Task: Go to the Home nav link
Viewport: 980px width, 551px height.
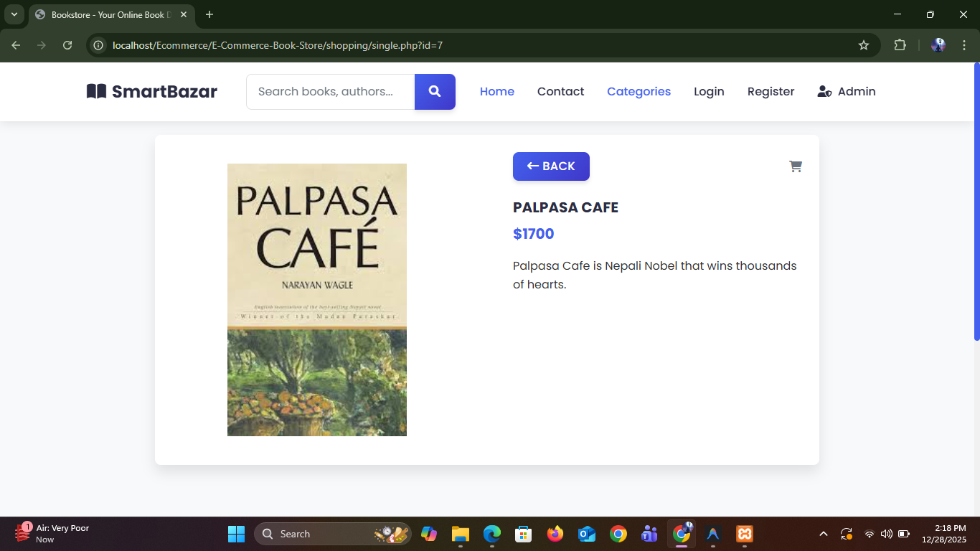Action: [497, 91]
